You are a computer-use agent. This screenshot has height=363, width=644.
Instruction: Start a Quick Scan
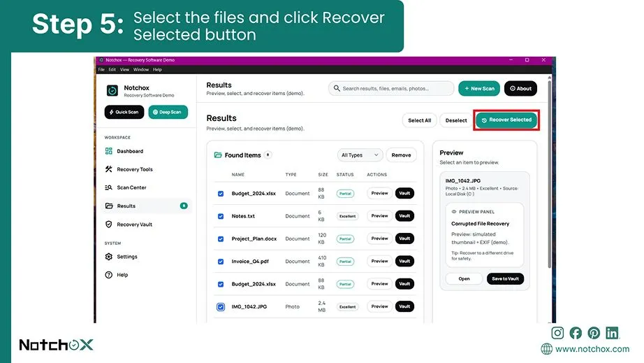coord(124,112)
